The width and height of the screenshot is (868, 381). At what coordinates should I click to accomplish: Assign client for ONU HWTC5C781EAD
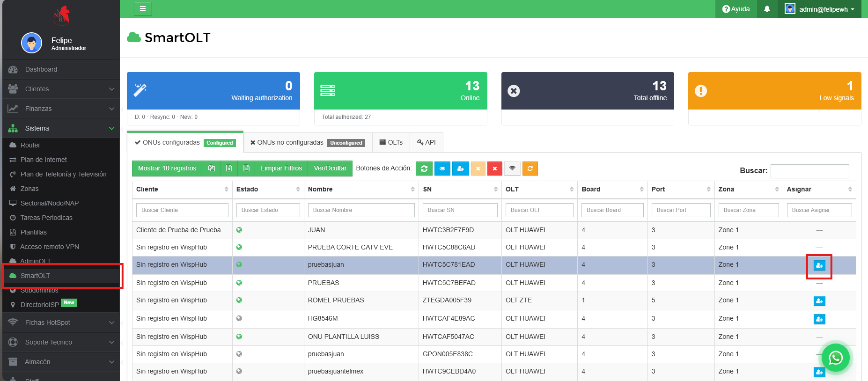coord(819,265)
